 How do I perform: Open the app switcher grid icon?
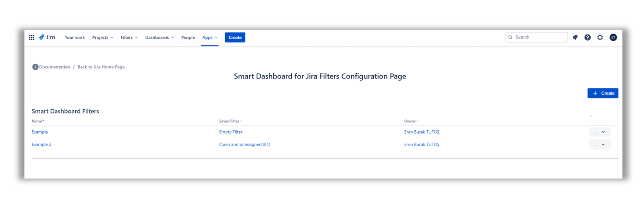point(32,37)
